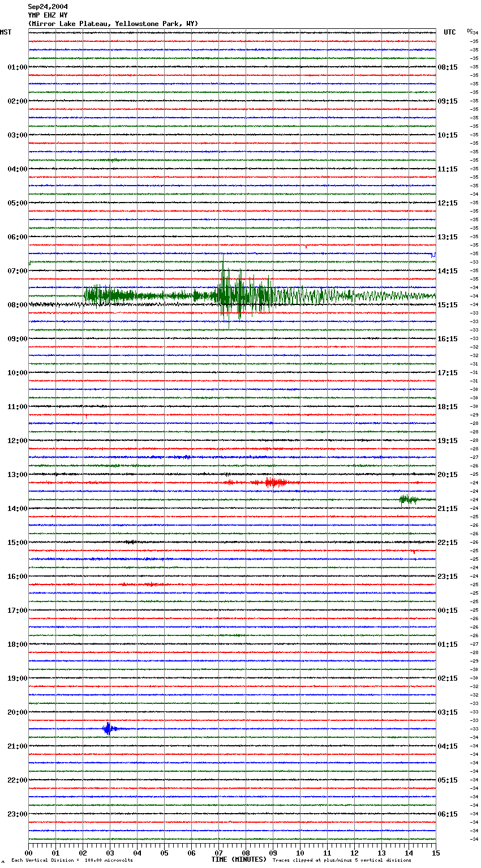Screen dimensions: 481x868
Task: Select the 23:15 UTC time label
Action: click(448, 577)
